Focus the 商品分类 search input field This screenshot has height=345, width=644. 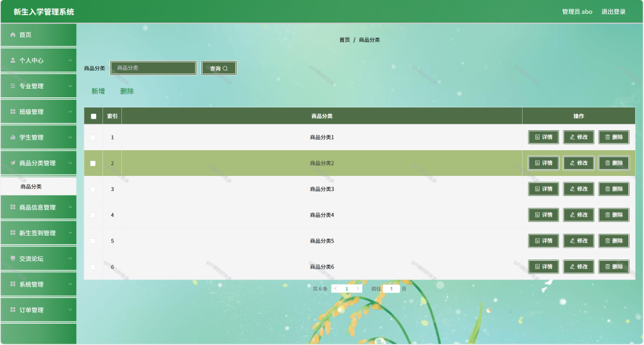point(153,68)
